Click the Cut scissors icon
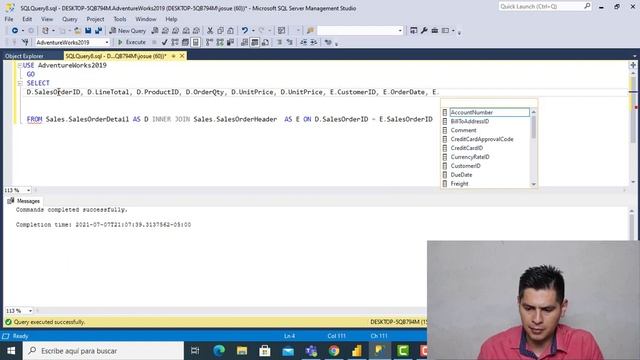640x360 pixels. coord(210,31)
